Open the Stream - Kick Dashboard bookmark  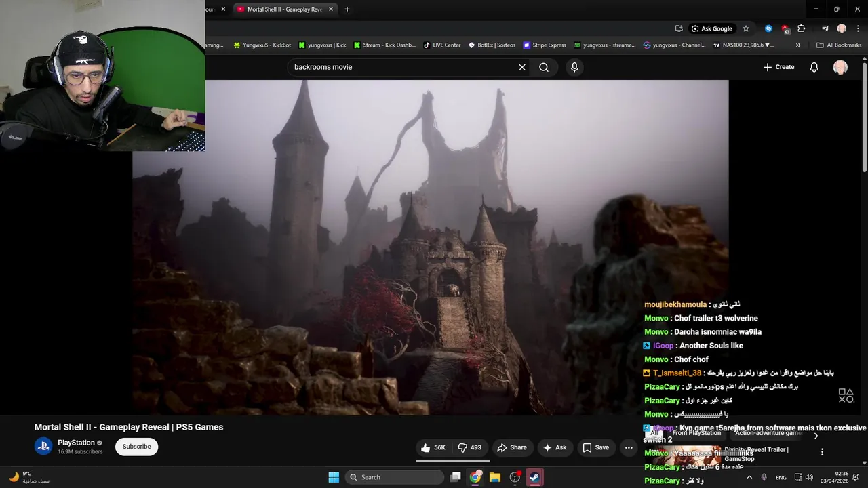pos(384,45)
